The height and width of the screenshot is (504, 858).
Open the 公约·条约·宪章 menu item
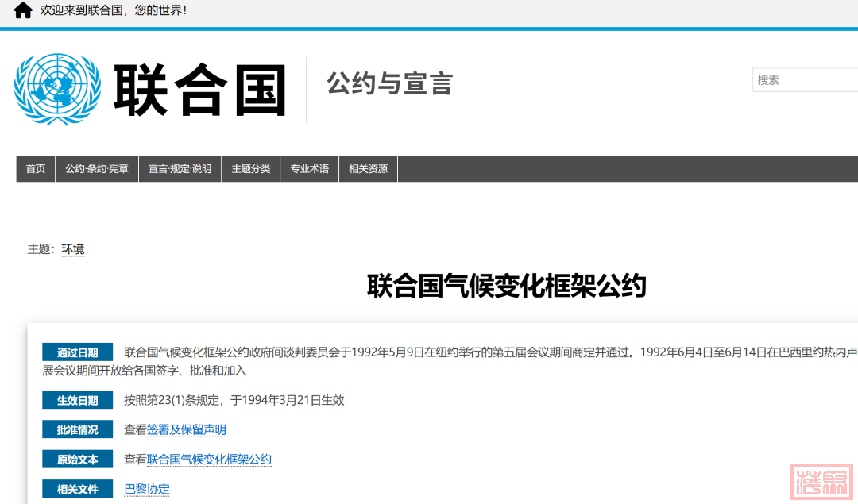(x=97, y=169)
